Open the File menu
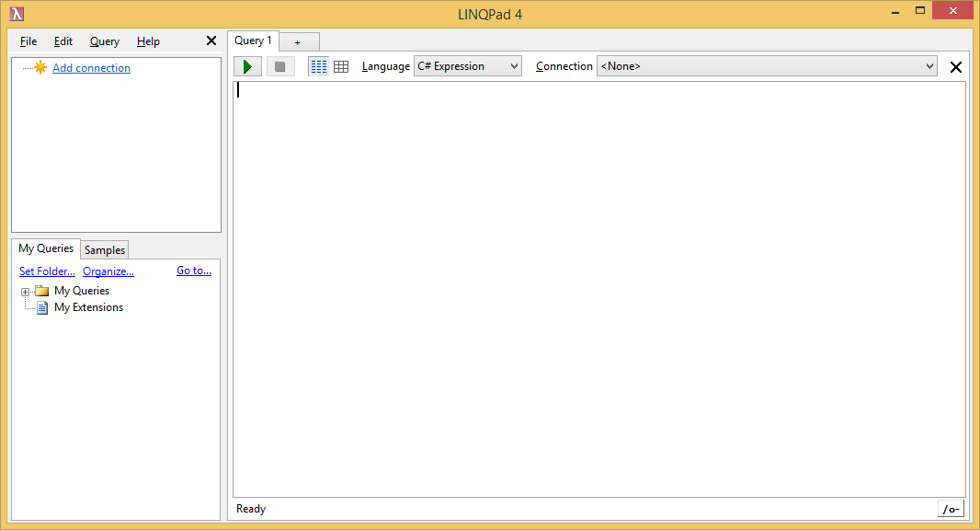 coord(28,41)
